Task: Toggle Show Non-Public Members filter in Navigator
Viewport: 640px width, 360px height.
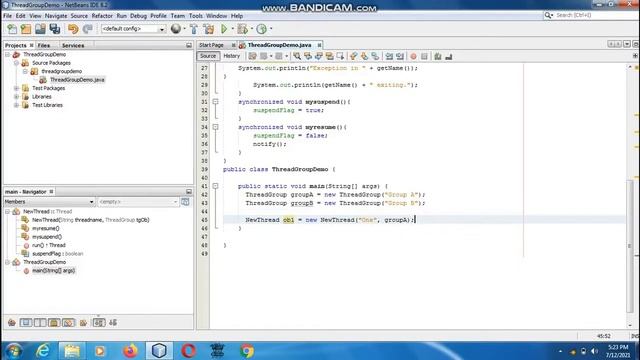Action: coord(54,322)
